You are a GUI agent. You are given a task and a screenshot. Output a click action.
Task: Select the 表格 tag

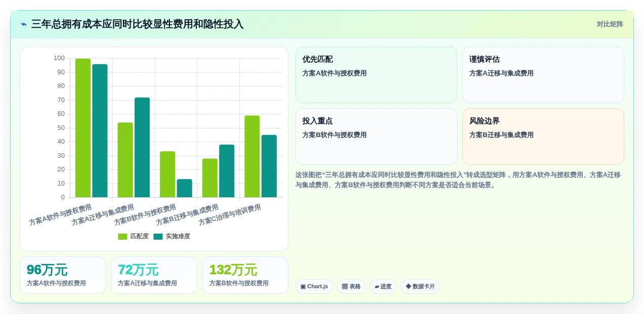(351, 286)
